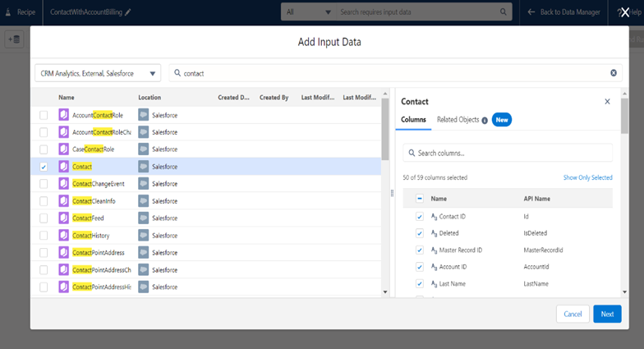Click the top search magnifier icon
Image resolution: width=644 pixels, height=349 pixels.
(x=503, y=11)
